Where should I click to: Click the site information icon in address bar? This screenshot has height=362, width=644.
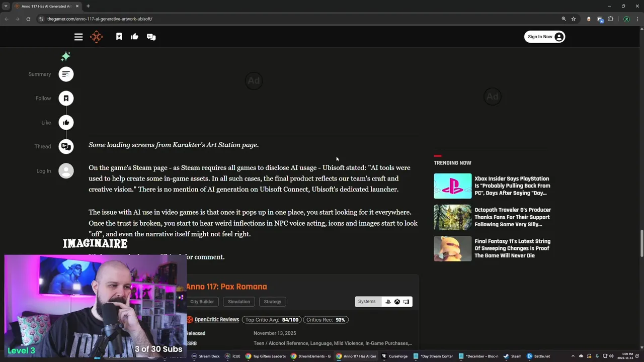pyautogui.click(x=41, y=19)
